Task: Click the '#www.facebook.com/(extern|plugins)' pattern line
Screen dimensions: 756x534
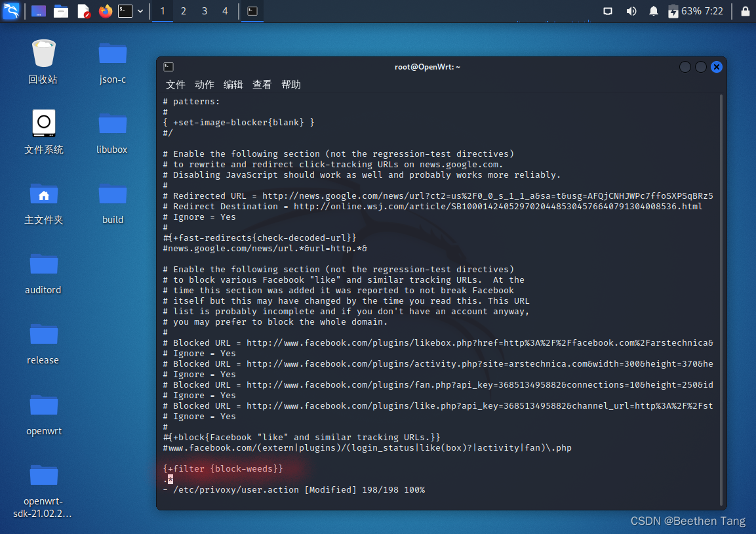Action: (367, 448)
